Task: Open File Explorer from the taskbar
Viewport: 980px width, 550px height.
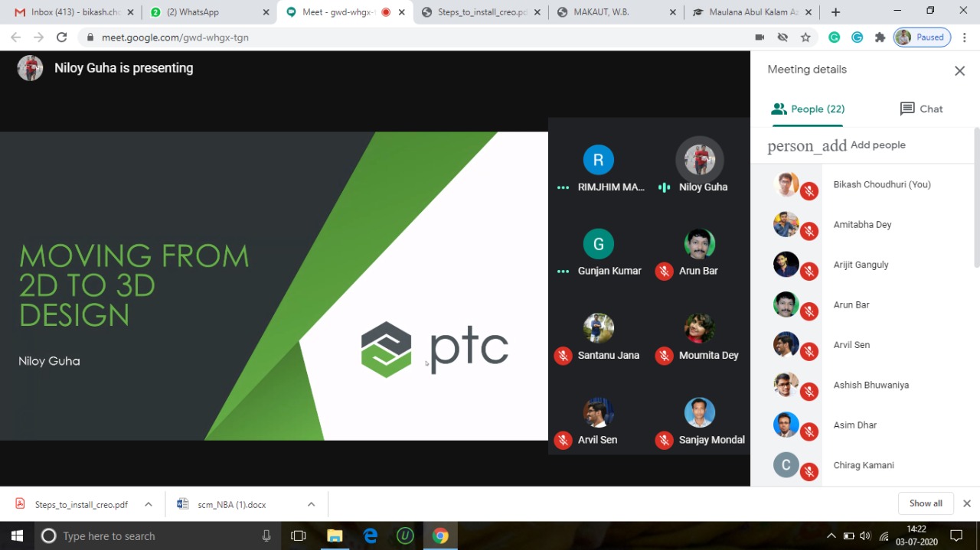Action: (x=335, y=536)
